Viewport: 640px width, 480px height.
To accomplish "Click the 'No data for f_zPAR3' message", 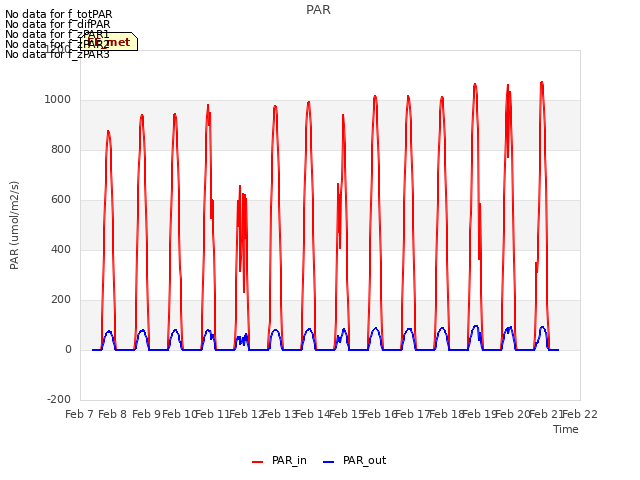I will [x=57, y=54].
